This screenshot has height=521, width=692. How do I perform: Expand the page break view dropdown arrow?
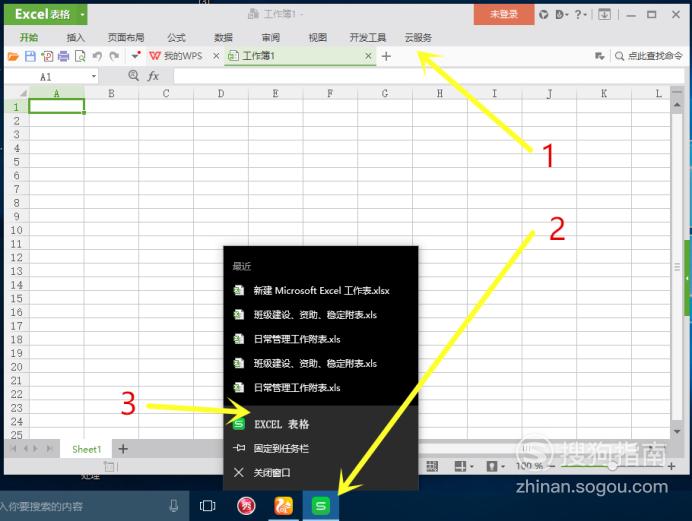coord(471,466)
